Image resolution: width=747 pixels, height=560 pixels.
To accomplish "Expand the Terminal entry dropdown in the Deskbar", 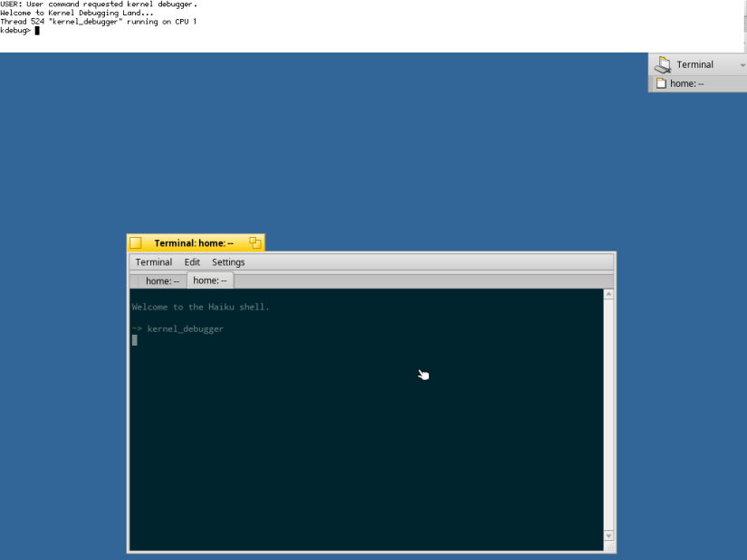I will pyautogui.click(x=742, y=65).
